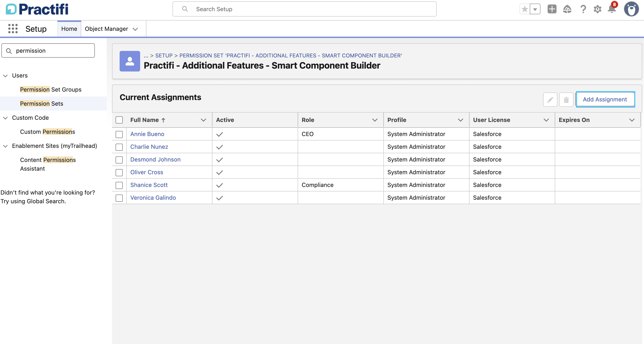Open the Profile column menu chevron

[x=460, y=120]
